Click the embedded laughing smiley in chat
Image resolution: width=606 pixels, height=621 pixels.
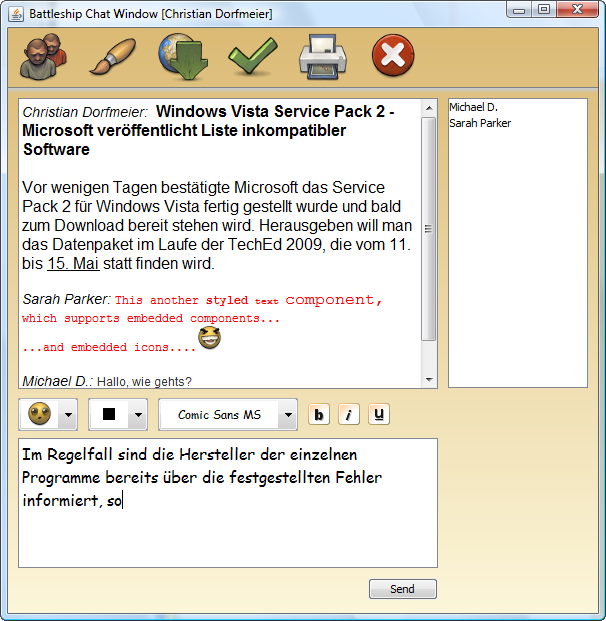210,338
